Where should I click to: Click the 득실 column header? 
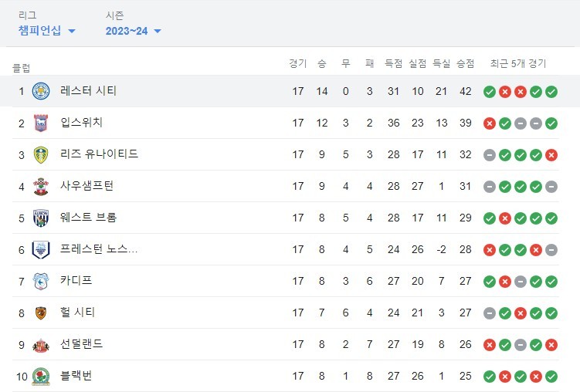tap(441, 63)
